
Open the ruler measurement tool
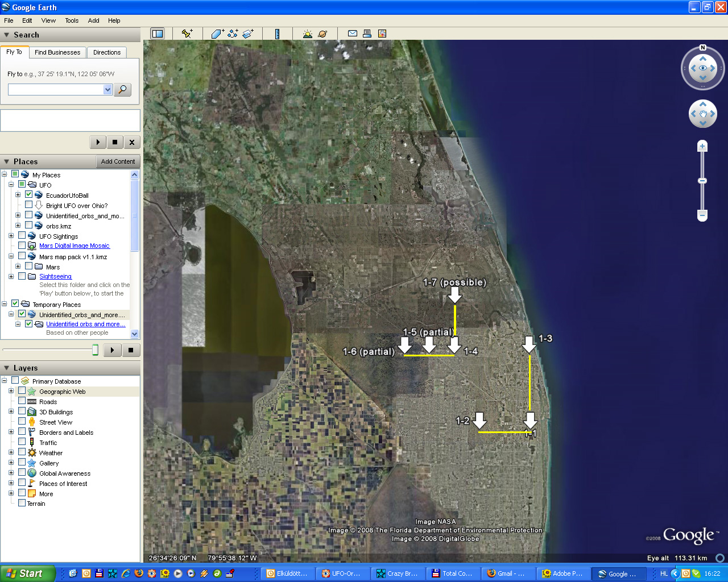277,34
